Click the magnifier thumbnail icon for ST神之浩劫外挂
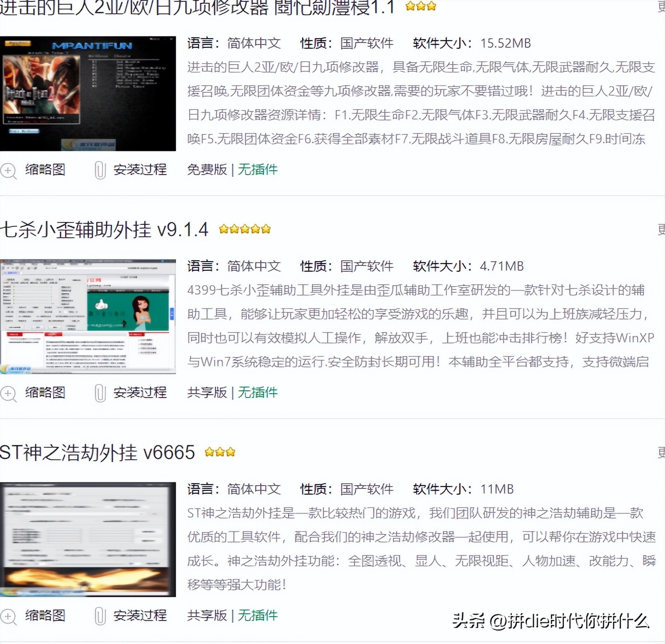Screen dimensions: 665x644 [8, 617]
